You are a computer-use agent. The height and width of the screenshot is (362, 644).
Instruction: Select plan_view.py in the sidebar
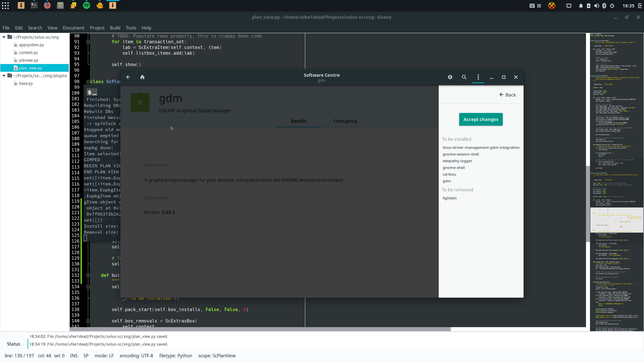click(35, 68)
